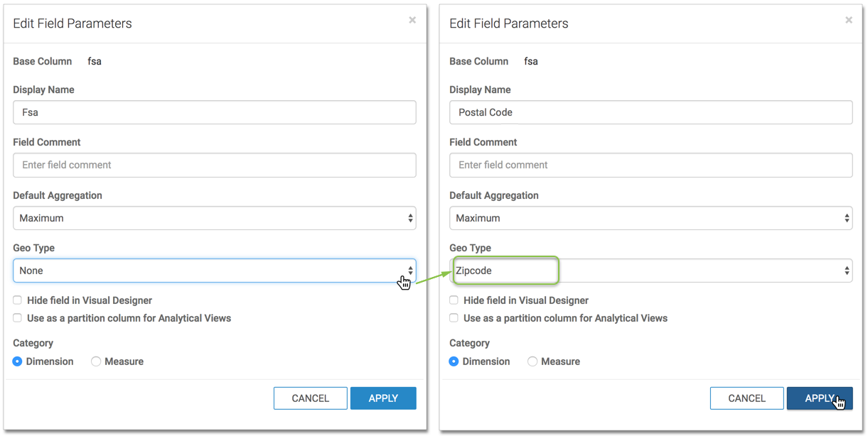Select Measure radio button in the Fsa dialog

point(96,361)
